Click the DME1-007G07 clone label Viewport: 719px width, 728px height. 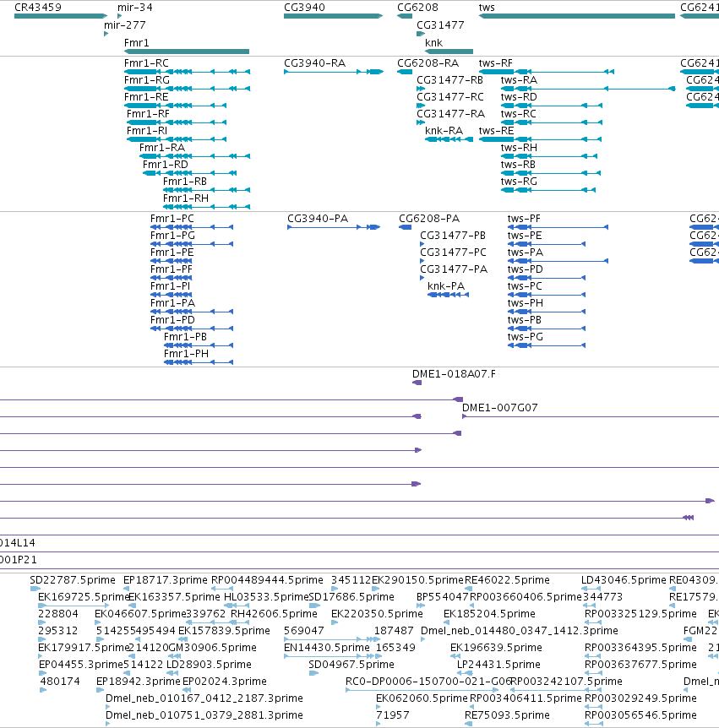coord(500,408)
